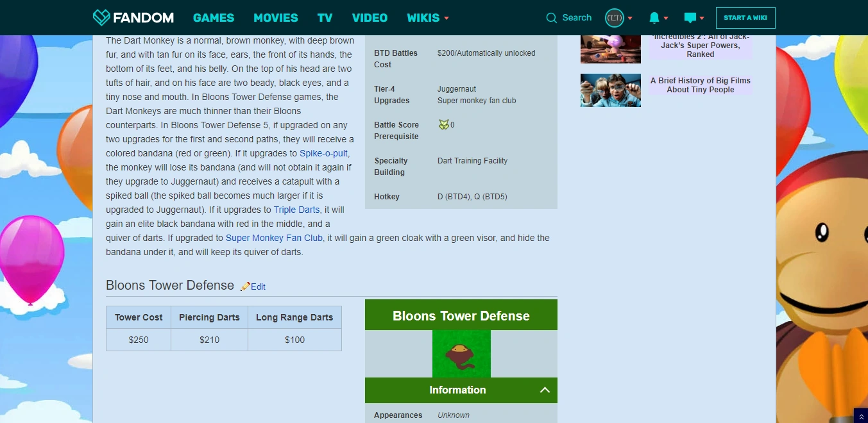The height and width of the screenshot is (423, 868).
Task: Go to MOVIES in top navigation
Action: 276,18
